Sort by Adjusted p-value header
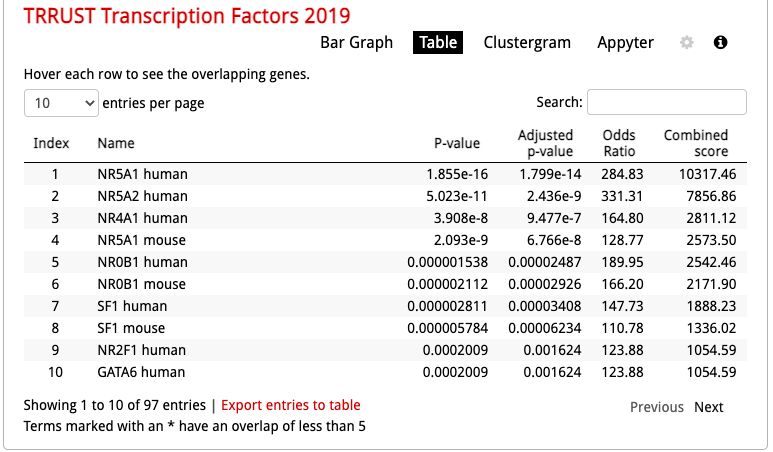Image resolution: width=773 pixels, height=452 pixels. pyautogui.click(x=545, y=143)
